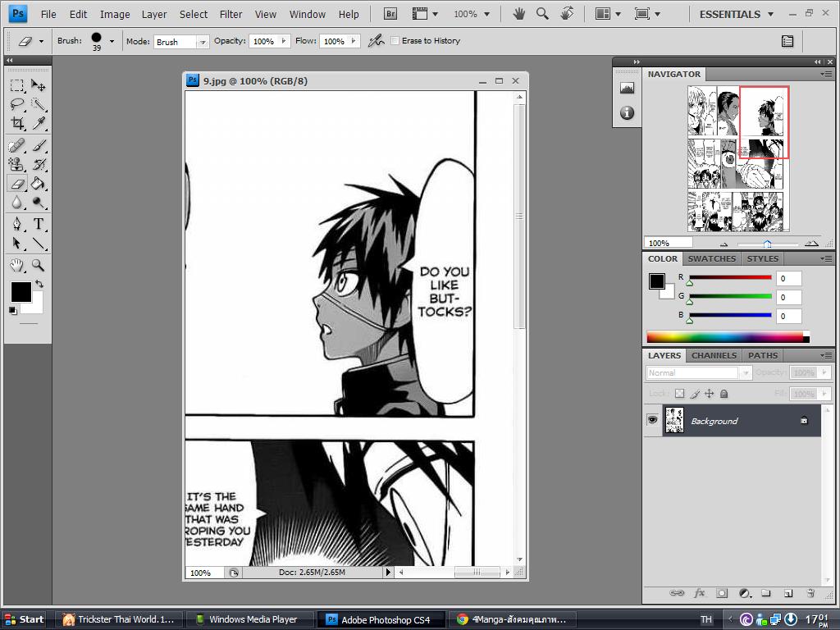Select the Paint Bucket tool
Viewport: 840px width, 630px height.
tap(38, 184)
